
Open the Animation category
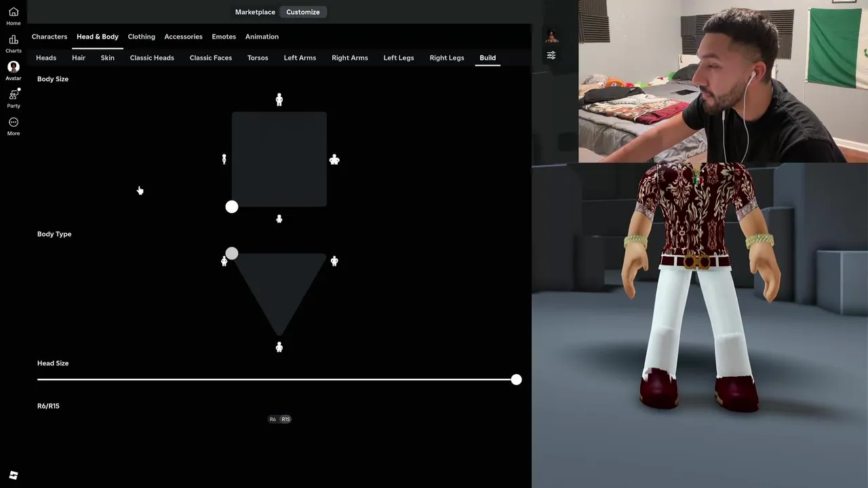(x=262, y=37)
